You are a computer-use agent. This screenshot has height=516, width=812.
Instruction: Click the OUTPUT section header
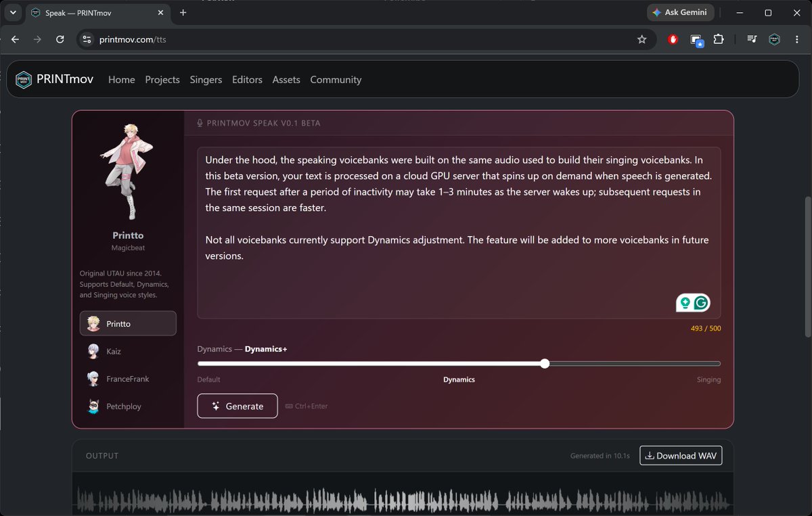[x=102, y=456]
